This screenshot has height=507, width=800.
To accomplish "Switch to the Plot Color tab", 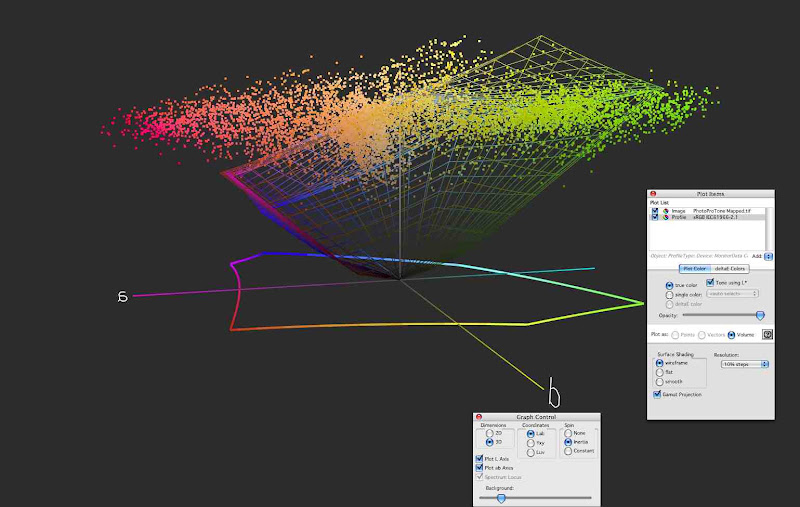I will click(694, 269).
